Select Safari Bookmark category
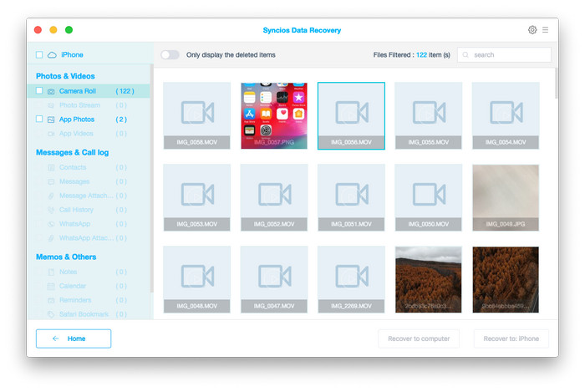Image resolution: width=585 pixels, height=392 pixels. tap(89, 314)
